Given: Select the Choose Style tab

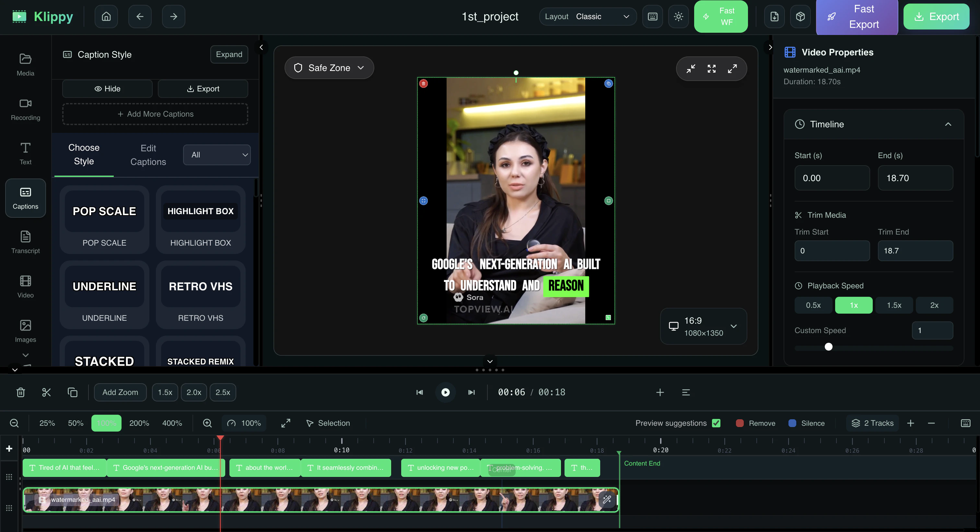Looking at the screenshot, I should coord(84,155).
